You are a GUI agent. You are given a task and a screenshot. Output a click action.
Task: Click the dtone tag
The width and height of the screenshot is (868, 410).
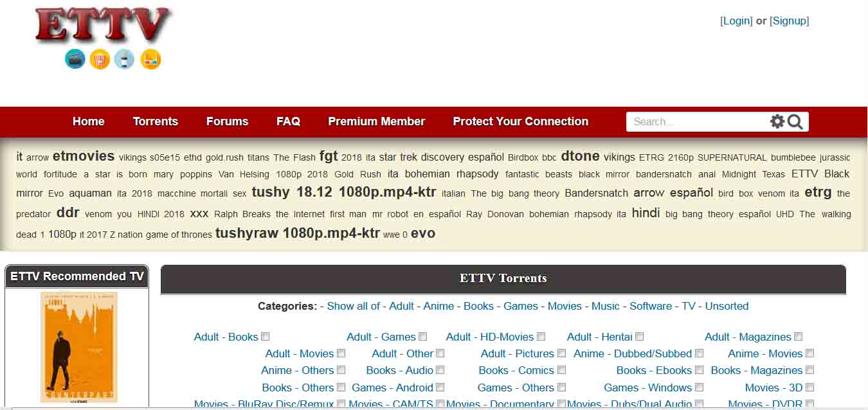tap(580, 156)
